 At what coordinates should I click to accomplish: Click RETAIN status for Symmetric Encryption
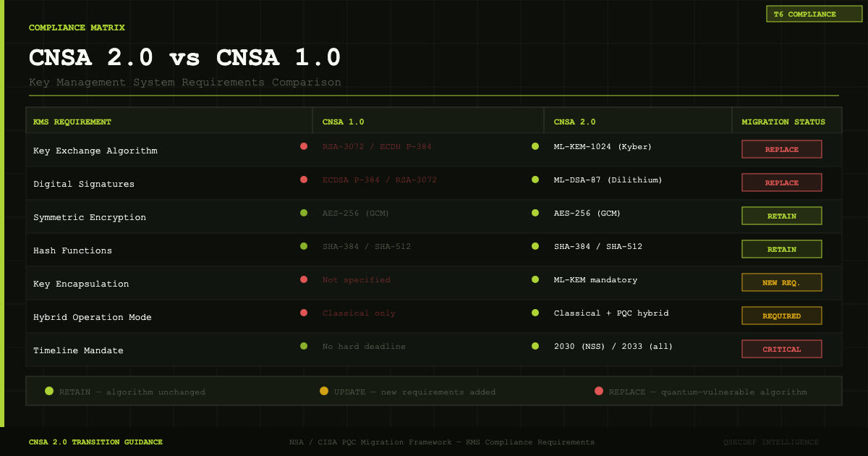[x=782, y=216]
